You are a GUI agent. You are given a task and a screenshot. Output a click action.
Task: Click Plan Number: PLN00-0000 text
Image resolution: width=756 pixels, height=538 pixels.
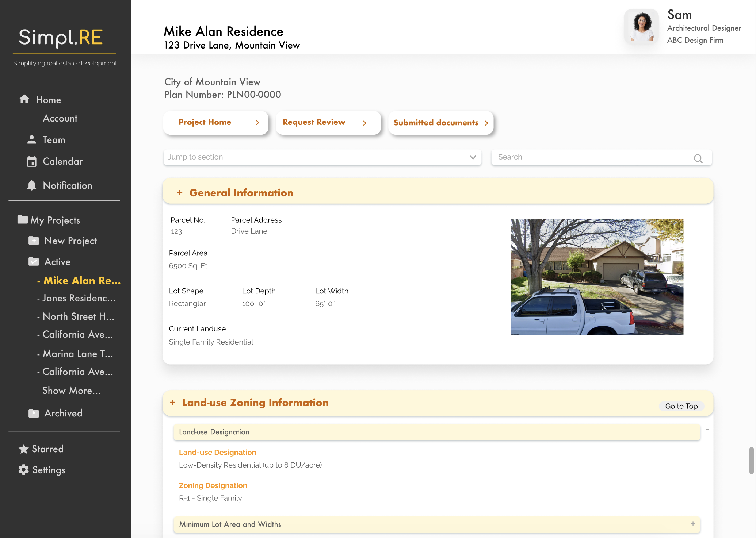(x=223, y=95)
